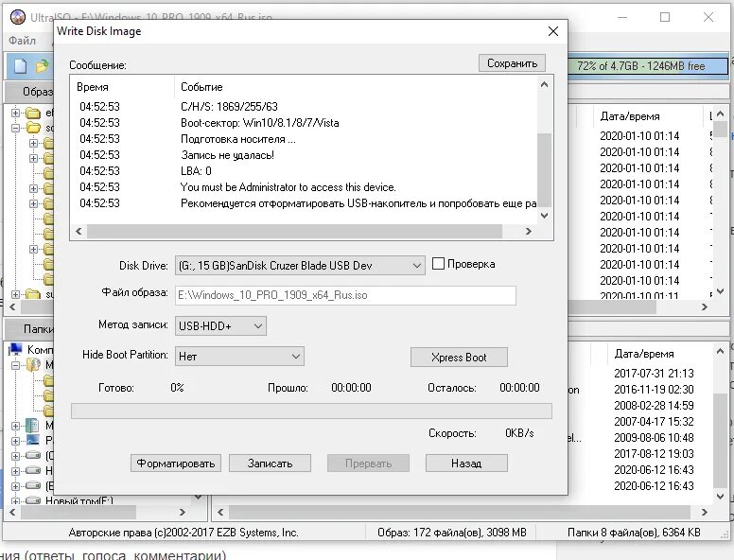Click the message log scroll-down arrow
734x560 pixels.
click(544, 216)
